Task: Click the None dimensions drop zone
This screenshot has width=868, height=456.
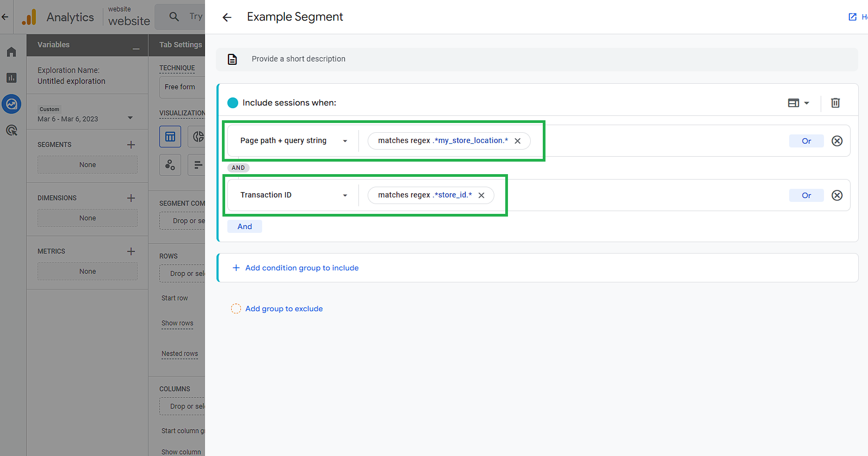Action: coord(88,218)
